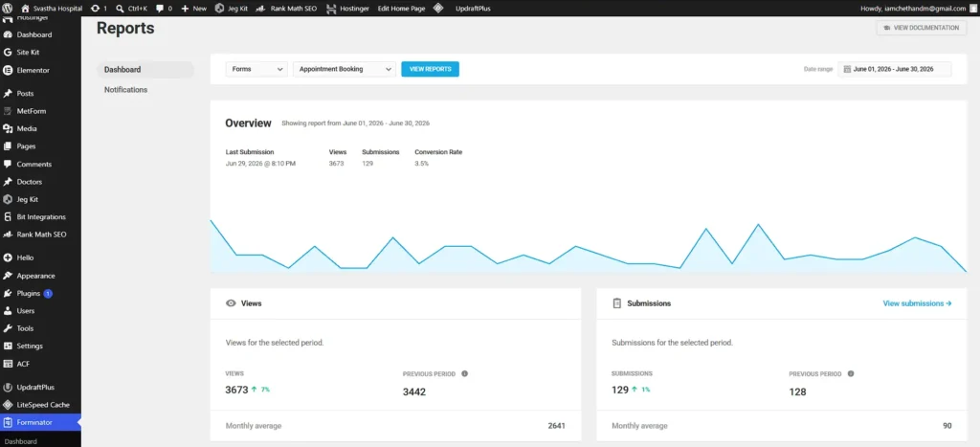Open Jeg Kit in the admin bar
Image resolution: width=980 pixels, height=447 pixels.
pos(232,9)
